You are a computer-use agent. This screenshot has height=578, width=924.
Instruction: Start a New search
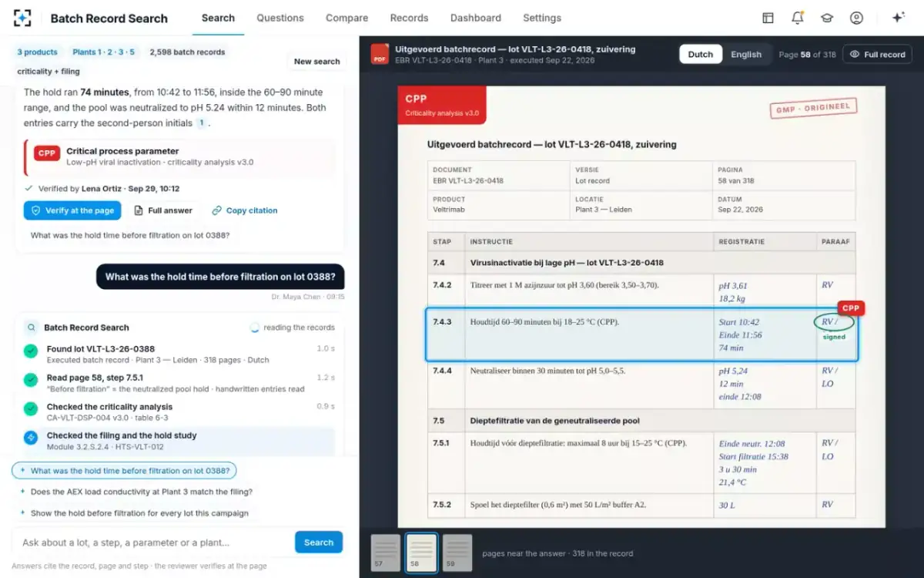tap(316, 62)
